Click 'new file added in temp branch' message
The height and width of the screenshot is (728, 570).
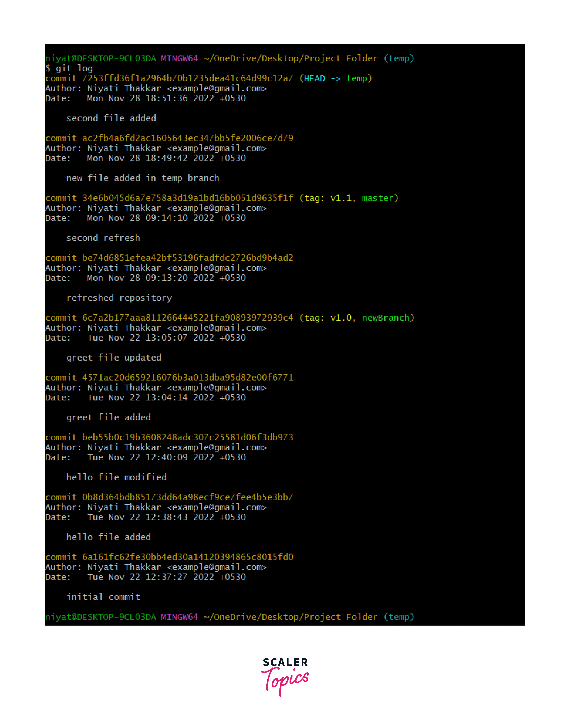pos(142,178)
